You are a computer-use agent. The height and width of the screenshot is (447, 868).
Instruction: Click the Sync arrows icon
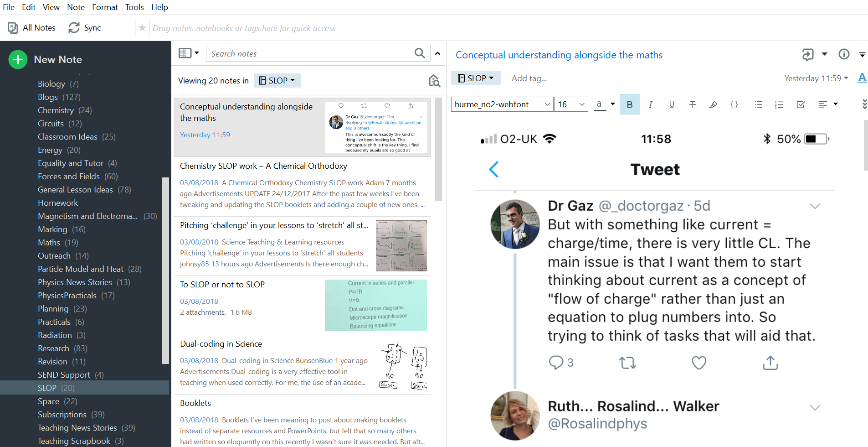pyautogui.click(x=74, y=28)
